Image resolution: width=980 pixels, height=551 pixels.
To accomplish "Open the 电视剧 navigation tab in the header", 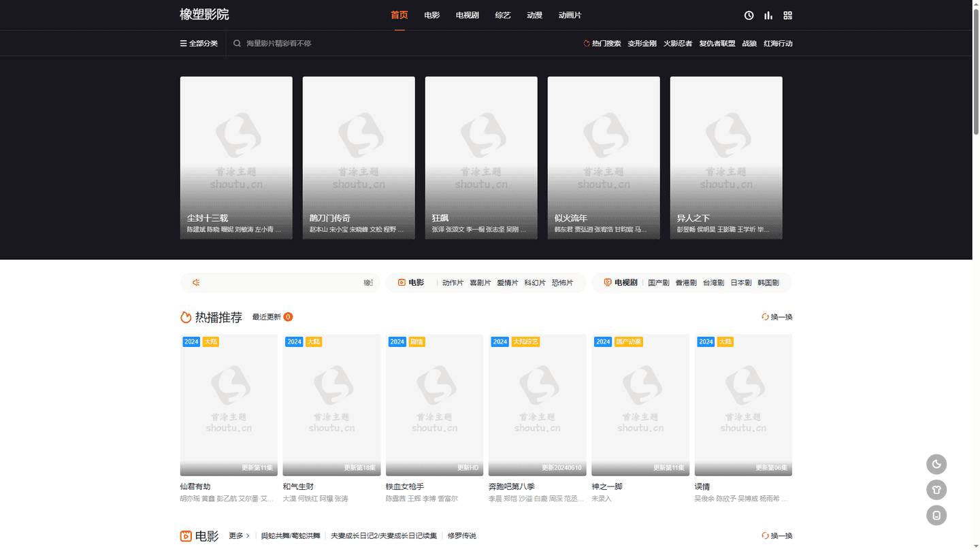I will coord(468,15).
